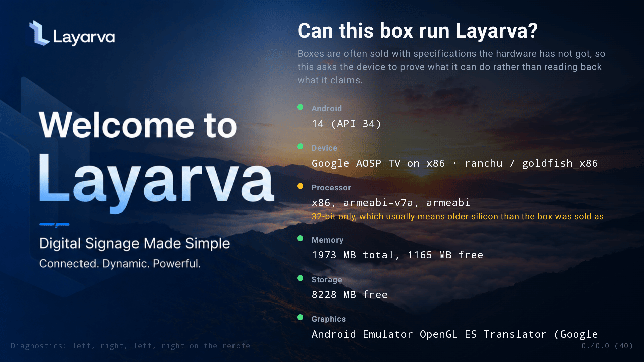Select the 'x86, armeabi-v7a, armeabi' value
The height and width of the screenshot is (362, 644).
(391, 203)
